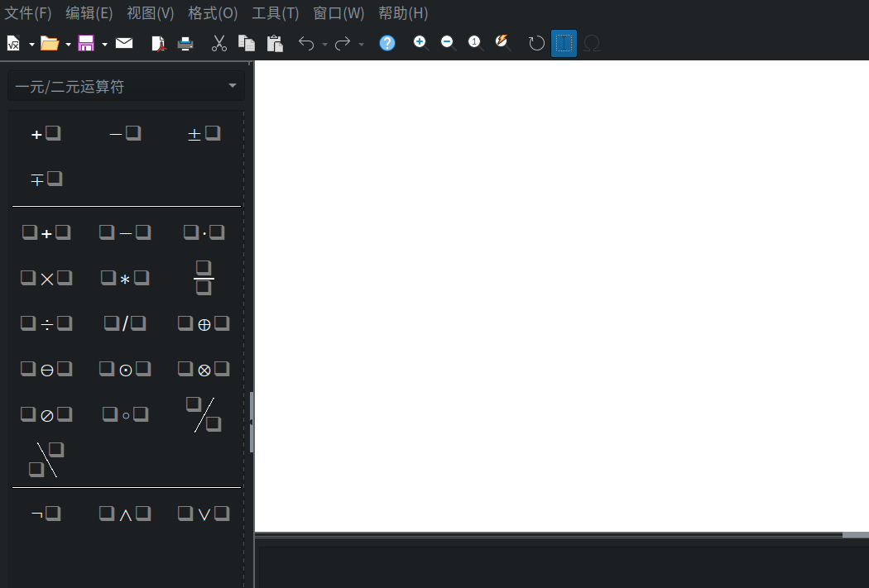The height and width of the screenshot is (588, 869).
Task: Insert the a×b multiplication element
Action: point(46,278)
